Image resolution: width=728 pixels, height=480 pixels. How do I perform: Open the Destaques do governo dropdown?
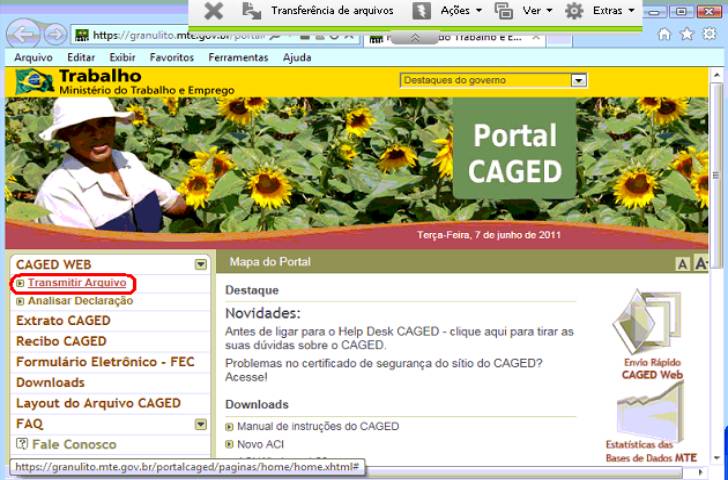point(493,80)
